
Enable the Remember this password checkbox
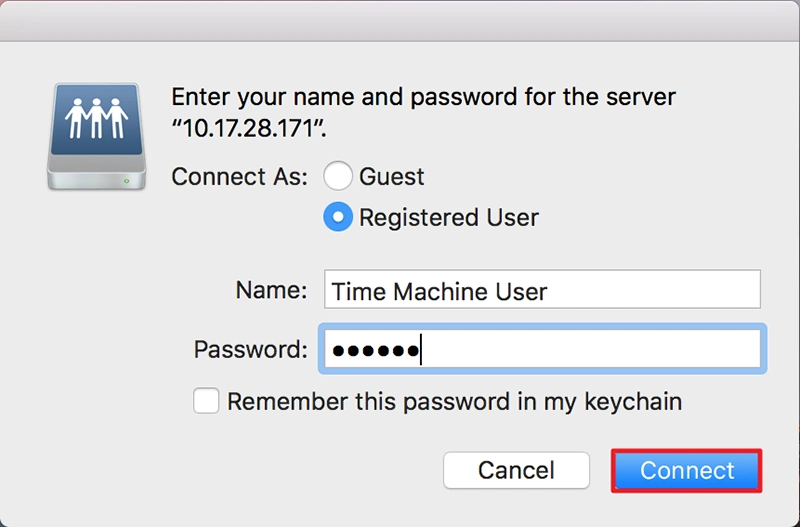click(207, 402)
